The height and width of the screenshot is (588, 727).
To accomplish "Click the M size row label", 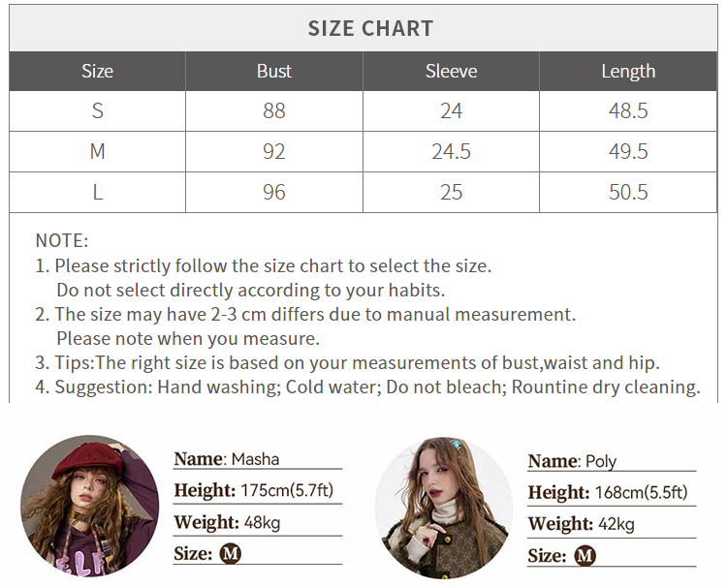I will pyautogui.click(x=97, y=152).
